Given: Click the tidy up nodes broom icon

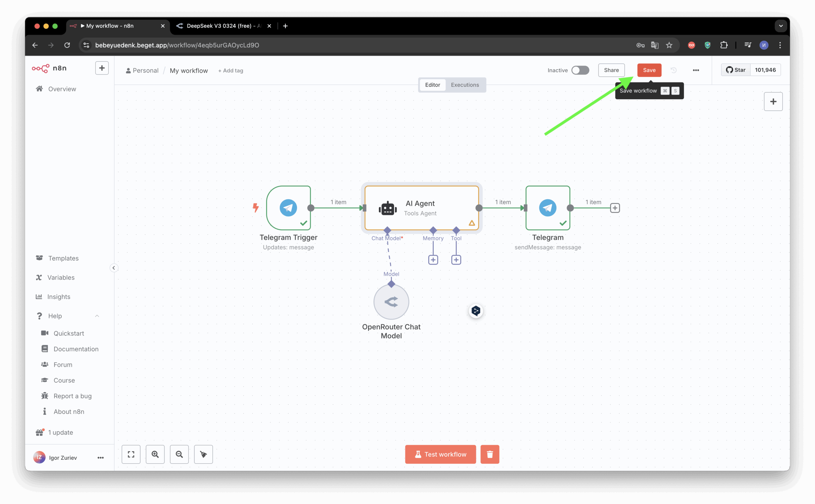Looking at the screenshot, I should [203, 454].
